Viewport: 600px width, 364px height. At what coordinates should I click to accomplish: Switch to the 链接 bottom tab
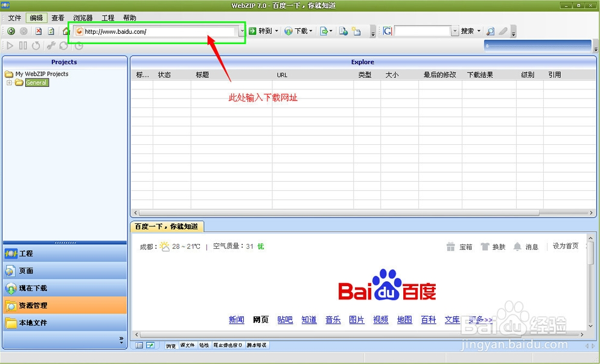click(204, 345)
